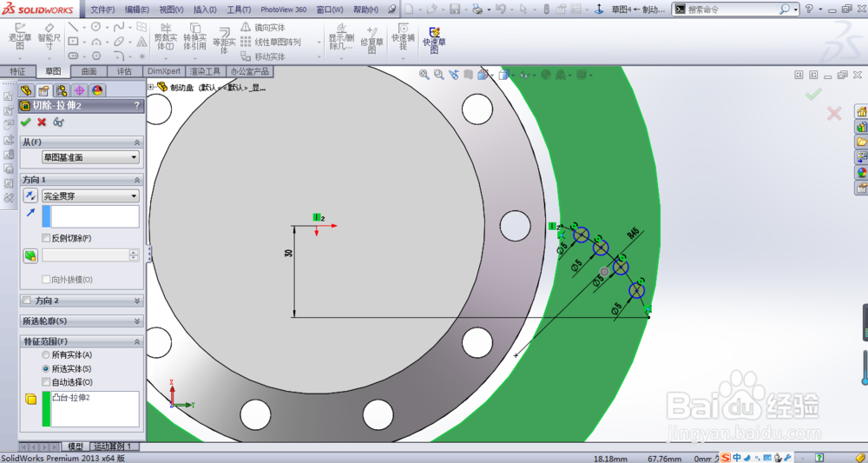Select 所选实体 radio button
Screen dimensions: 868x463
coord(46,368)
